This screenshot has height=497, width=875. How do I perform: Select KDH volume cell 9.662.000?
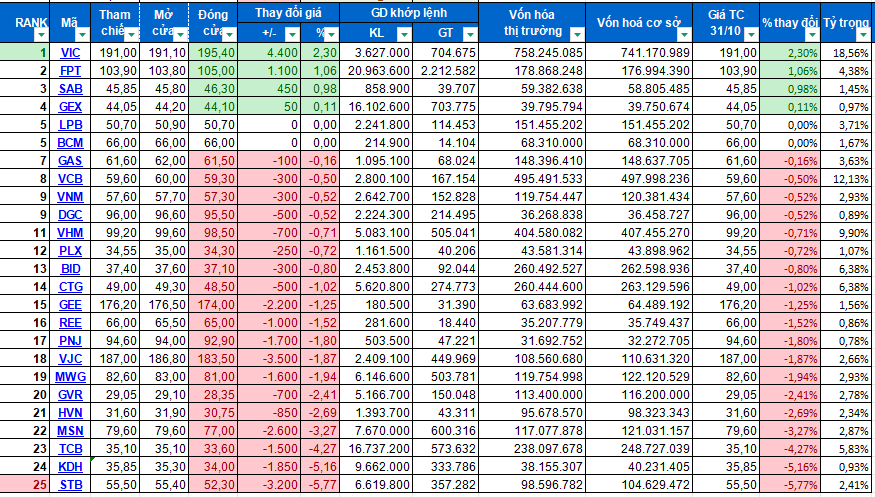point(376,466)
